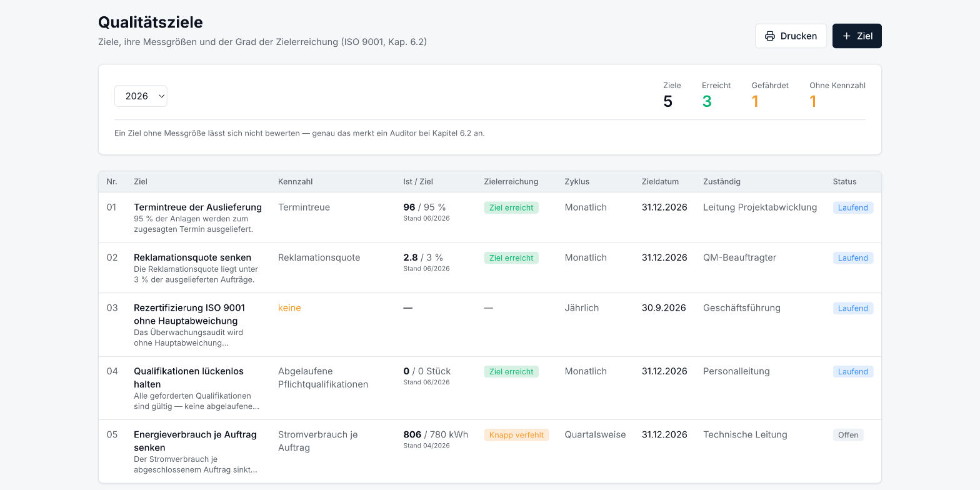Click 'Laufend' status in Geschäftsführung row
This screenshot has height=490, width=980.
[x=853, y=309]
